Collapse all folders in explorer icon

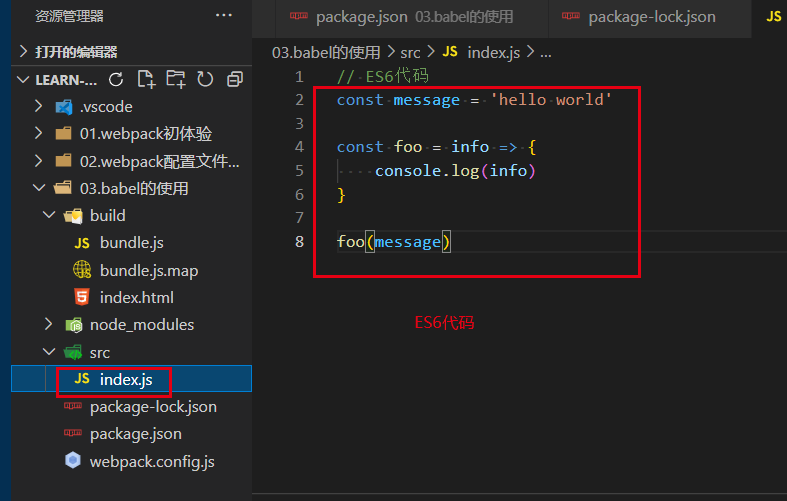[x=234, y=79]
